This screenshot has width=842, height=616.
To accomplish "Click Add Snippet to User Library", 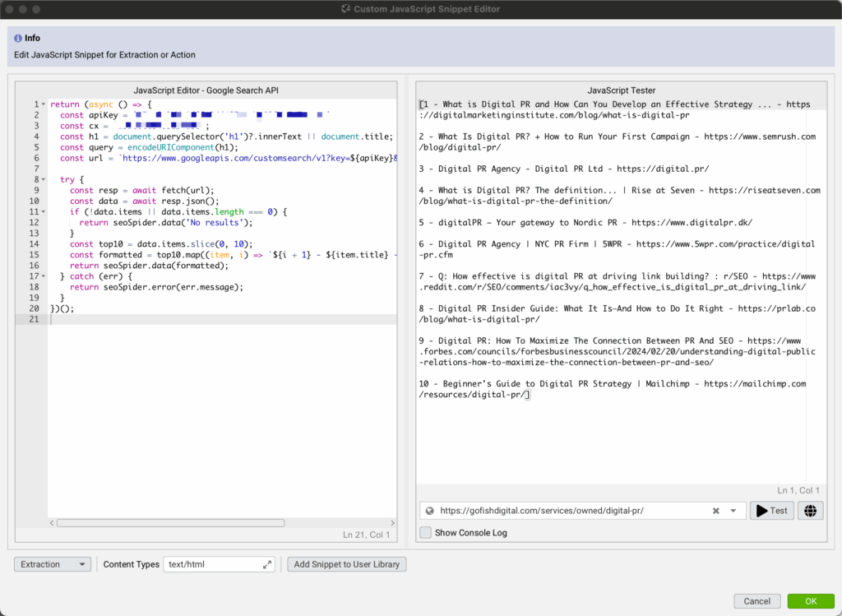I will pos(347,564).
